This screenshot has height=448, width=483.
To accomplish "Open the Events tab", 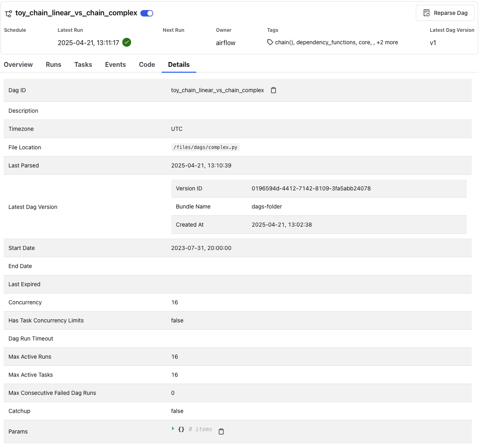I will pyautogui.click(x=115, y=64).
